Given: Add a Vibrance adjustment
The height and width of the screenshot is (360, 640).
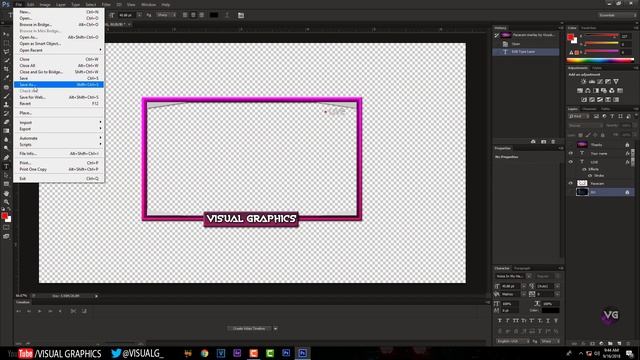Looking at the screenshot, I should coord(616,82).
